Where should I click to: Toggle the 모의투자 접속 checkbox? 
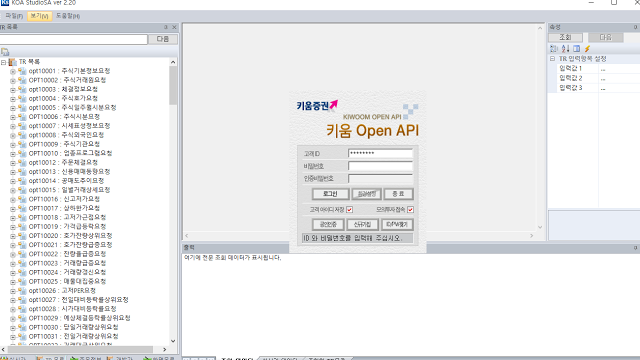tap(410, 209)
